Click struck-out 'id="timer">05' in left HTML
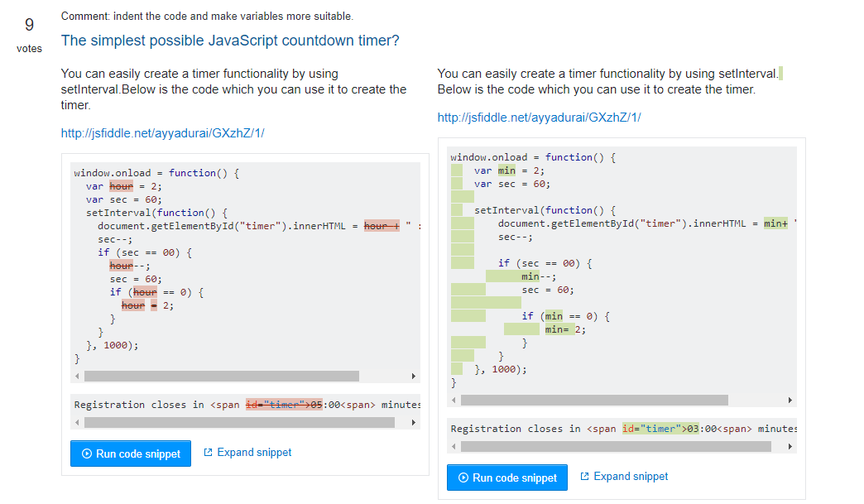This screenshot has height=504, width=864. pyautogui.click(x=284, y=405)
